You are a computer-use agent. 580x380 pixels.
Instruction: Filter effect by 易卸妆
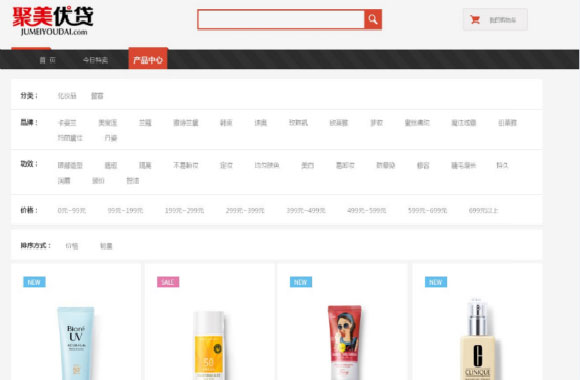[x=345, y=165]
